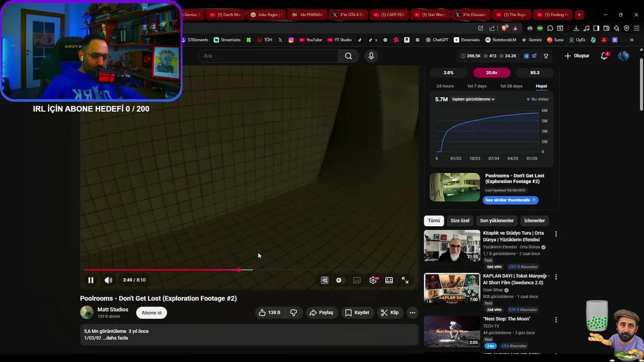Open the Streamlabs bookmark
644x362 pixels.
[x=227, y=40]
